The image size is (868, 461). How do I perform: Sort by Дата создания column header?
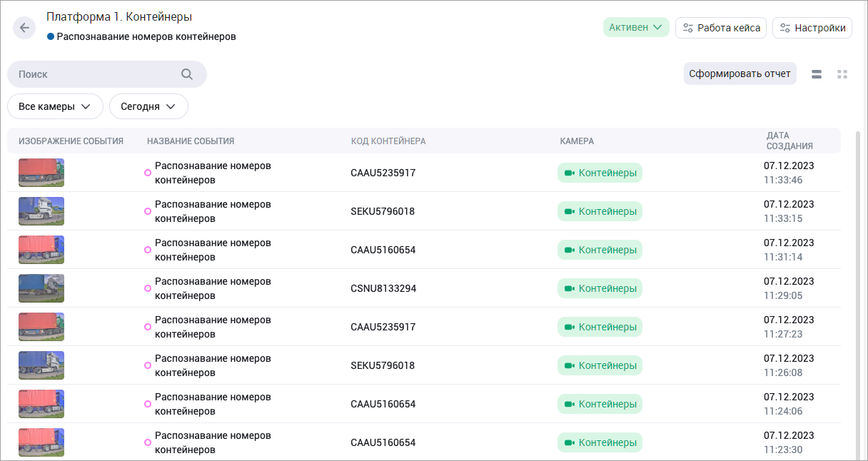(x=789, y=141)
